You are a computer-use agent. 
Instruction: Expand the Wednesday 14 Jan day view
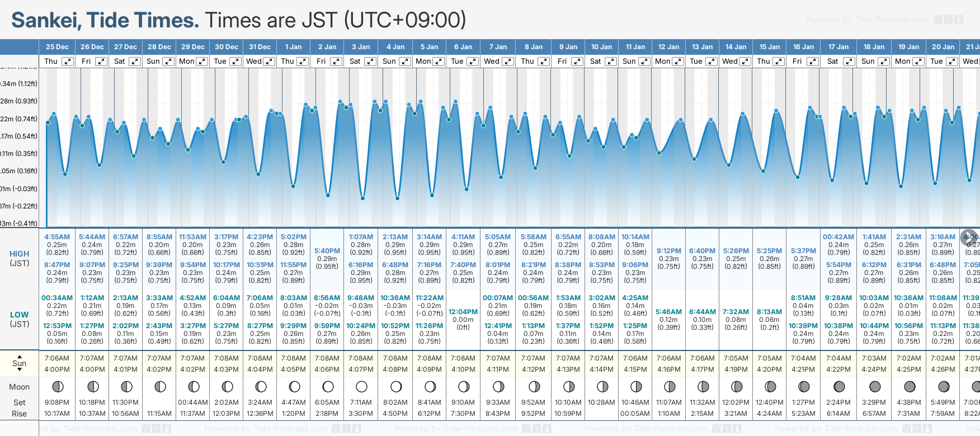click(x=745, y=61)
